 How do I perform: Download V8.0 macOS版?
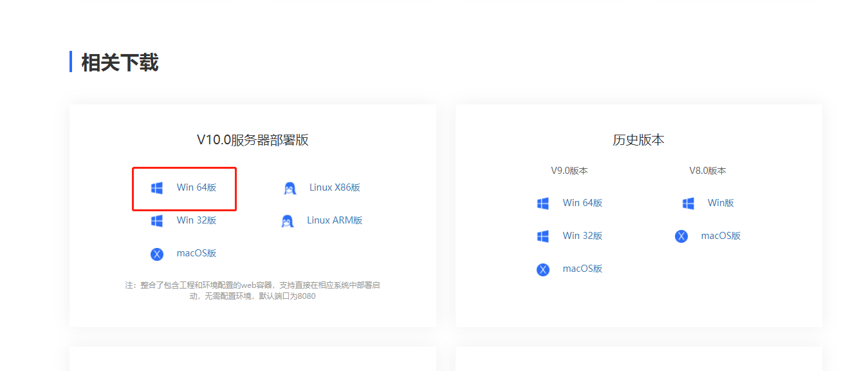[721, 236]
